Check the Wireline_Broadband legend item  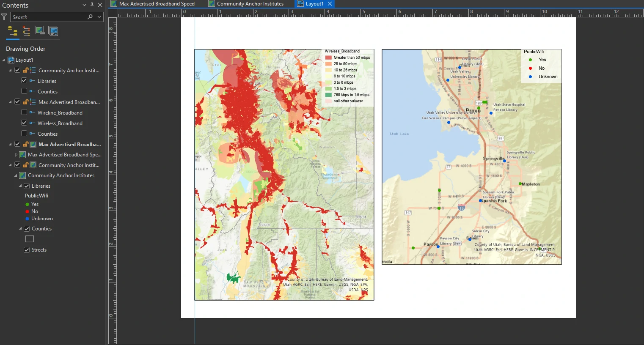[24, 112]
